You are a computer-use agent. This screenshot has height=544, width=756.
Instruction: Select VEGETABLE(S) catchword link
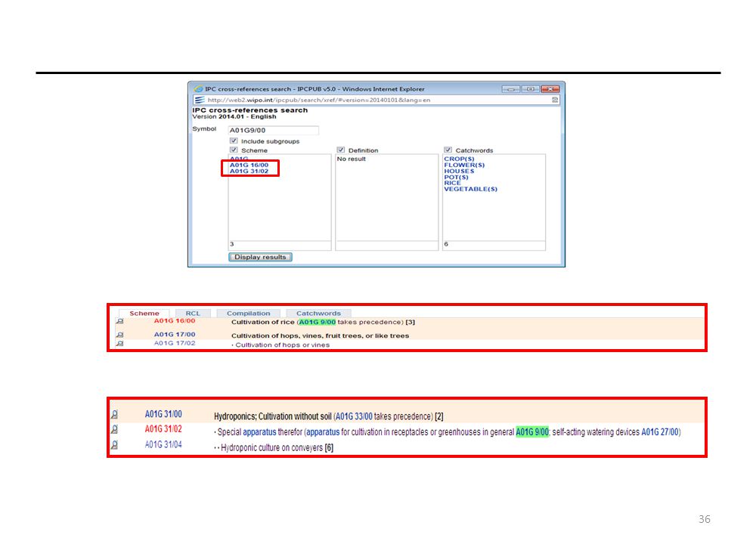point(470,190)
